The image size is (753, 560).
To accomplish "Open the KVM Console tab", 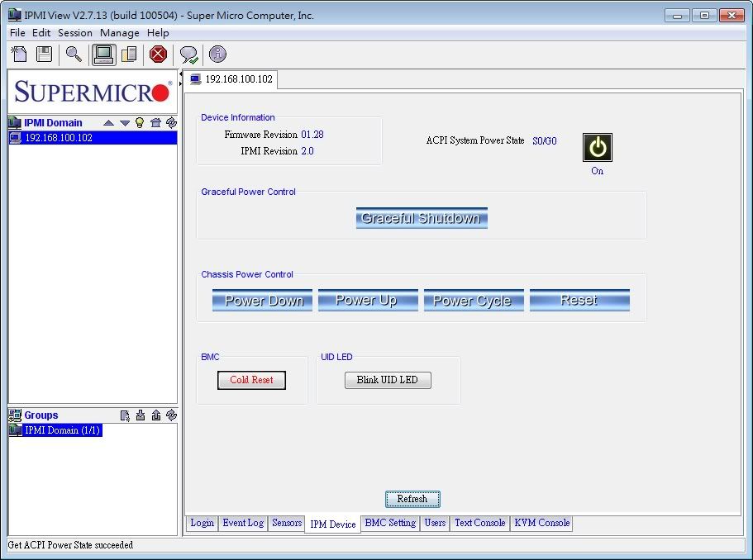I will (x=542, y=523).
